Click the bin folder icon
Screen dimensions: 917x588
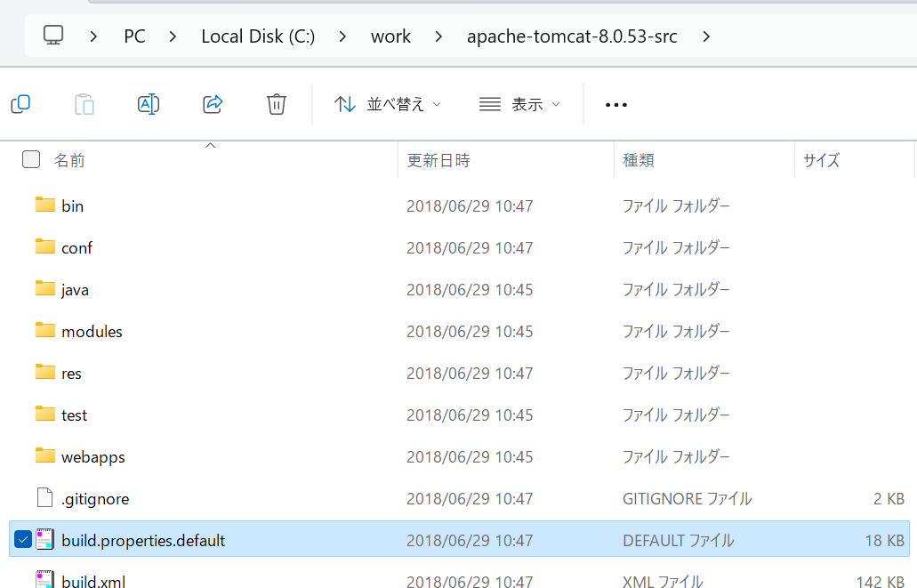click(x=45, y=205)
